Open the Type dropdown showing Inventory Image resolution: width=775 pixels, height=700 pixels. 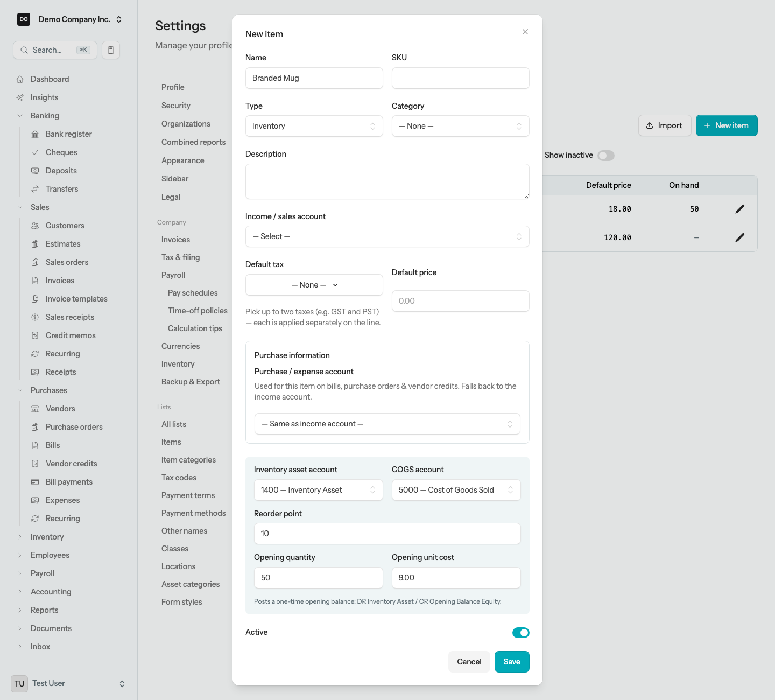(x=314, y=126)
